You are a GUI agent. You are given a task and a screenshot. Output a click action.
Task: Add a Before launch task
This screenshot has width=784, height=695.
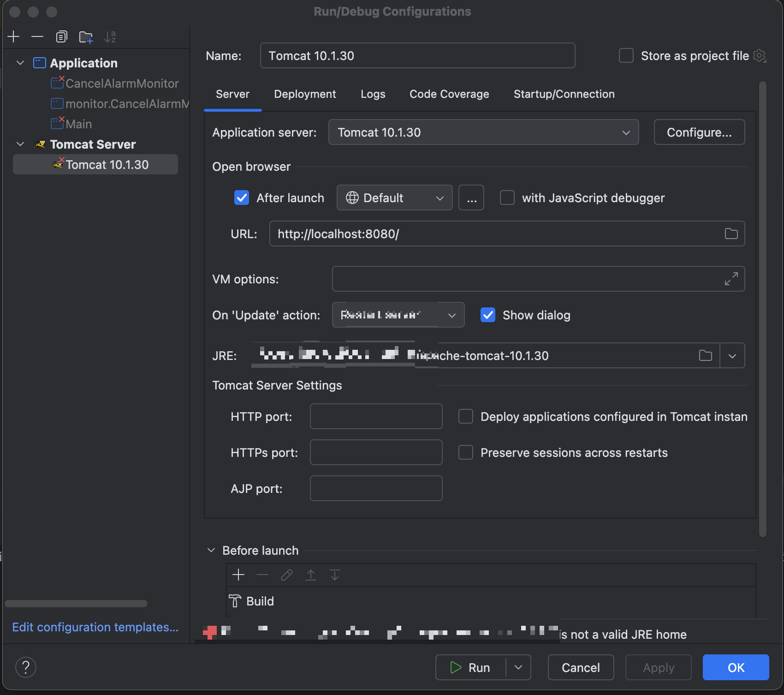238,575
